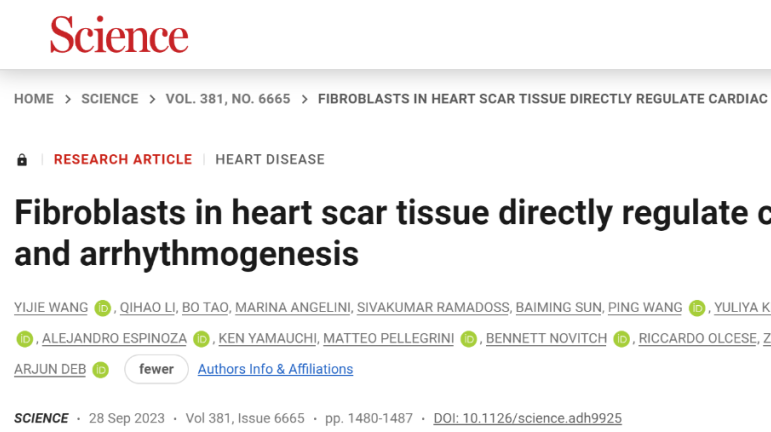Open Arjun Deb's ORCID icon
771x432 pixels.
(100, 370)
